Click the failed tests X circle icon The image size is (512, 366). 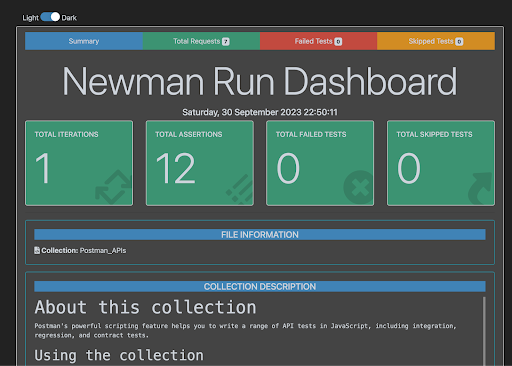click(x=358, y=187)
